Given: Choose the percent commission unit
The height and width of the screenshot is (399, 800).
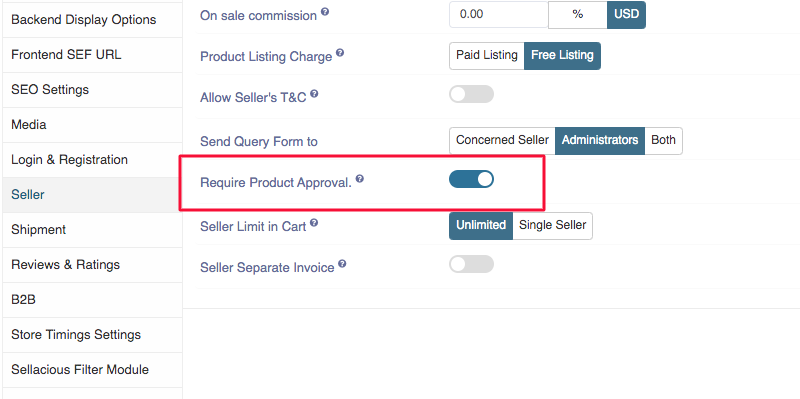Looking at the screenshot, I should 578,15.
